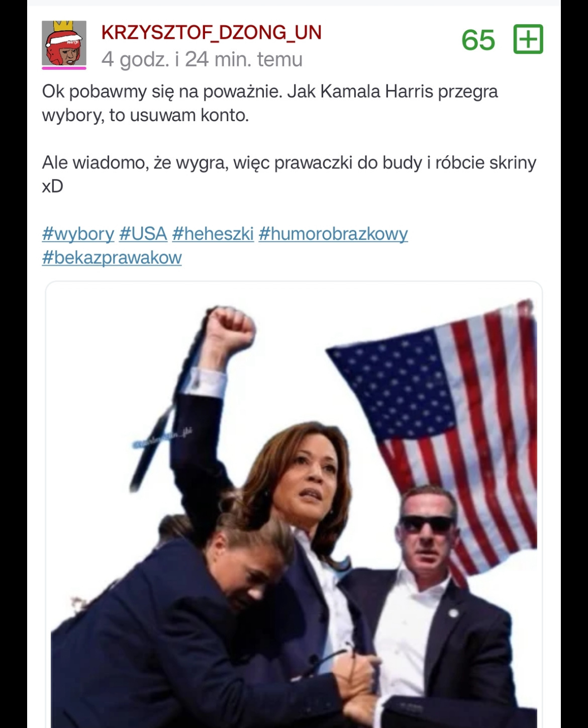Open the #heheszki hashtag
The image size is (588, 728).
[x=213, y=234]
